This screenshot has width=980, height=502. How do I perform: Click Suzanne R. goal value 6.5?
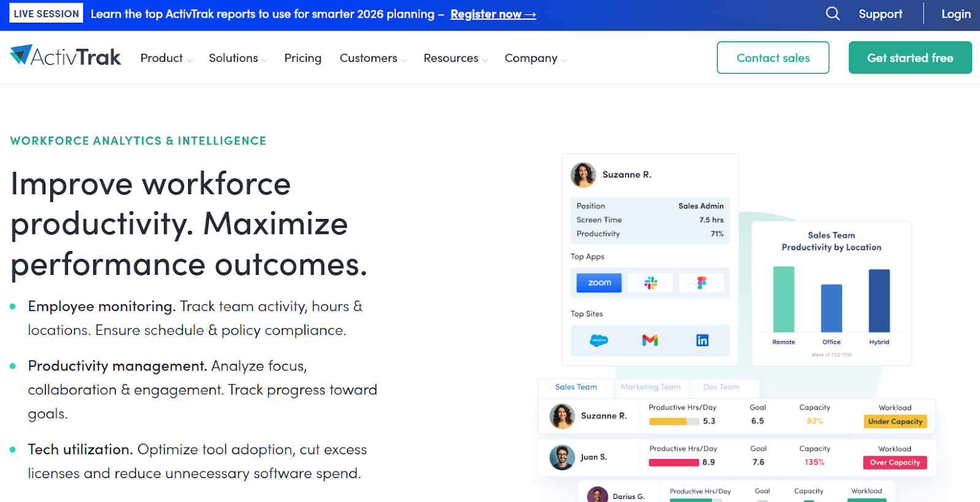pos(758,421)
